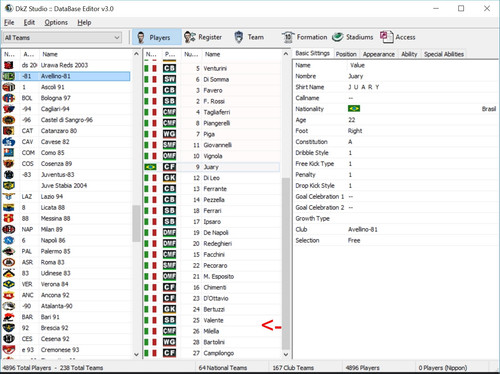Click the Shirt Name value JUARY

point(364,87)
